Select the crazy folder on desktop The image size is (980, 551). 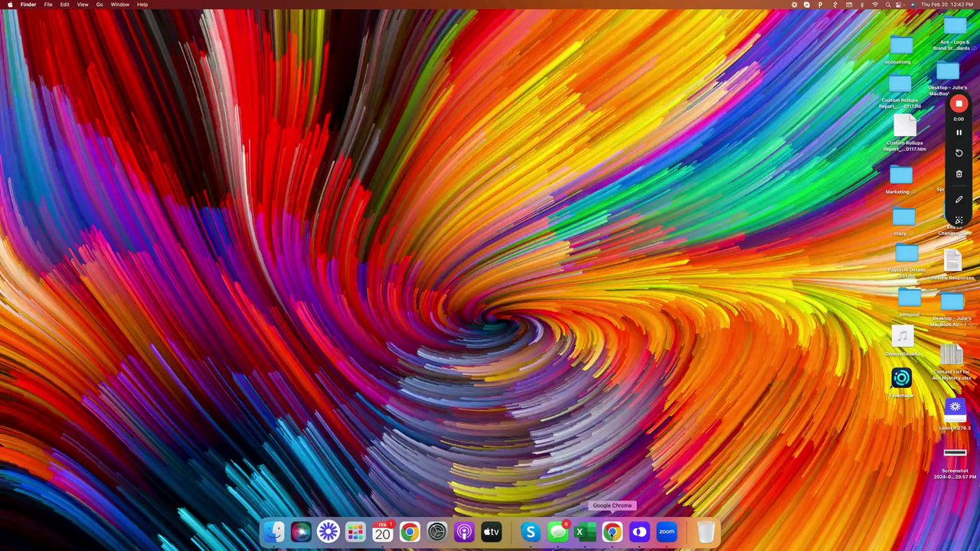903,217
